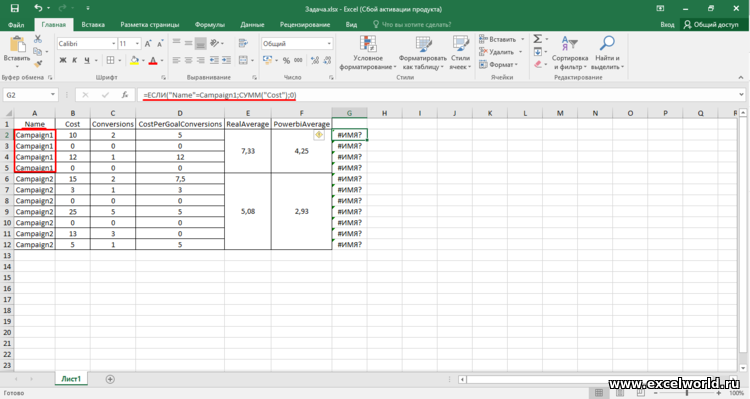Viewport: 750px width, 399px height.
Task: Click the text orientation icon
Action: [x=215, y=44]
